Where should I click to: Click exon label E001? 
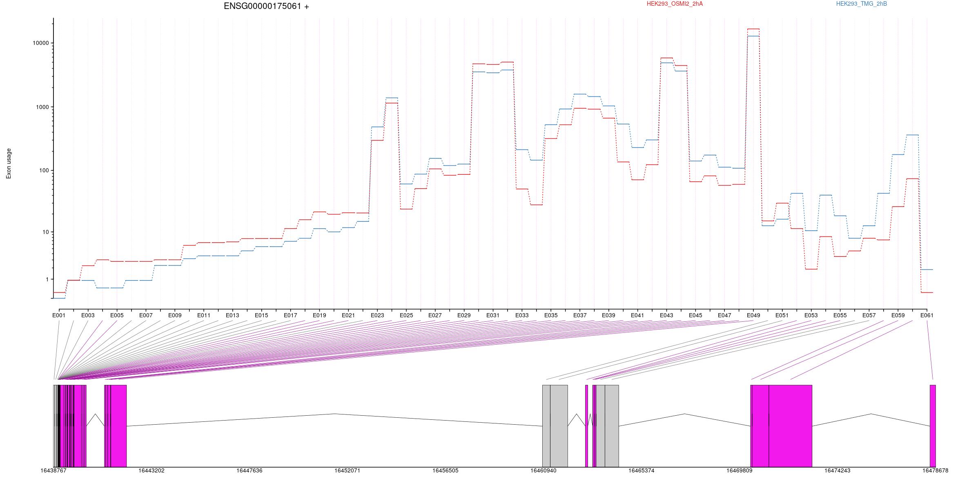pos(59,315)
